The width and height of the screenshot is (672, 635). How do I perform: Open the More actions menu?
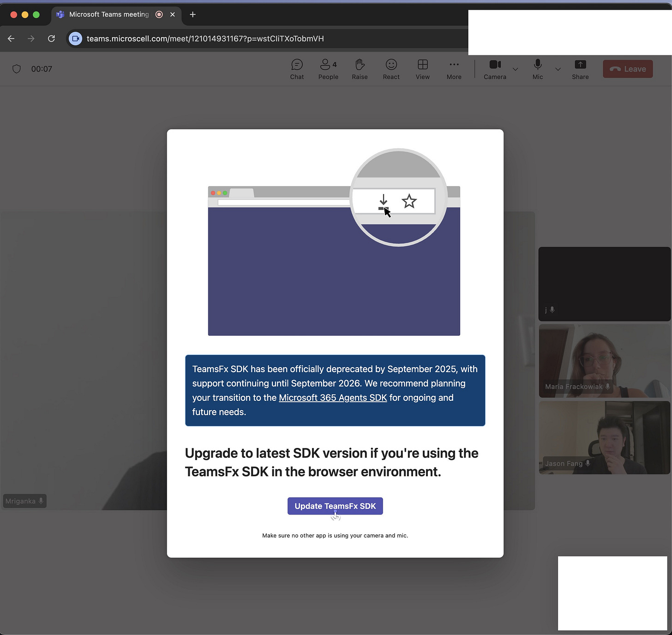(454, 69)
